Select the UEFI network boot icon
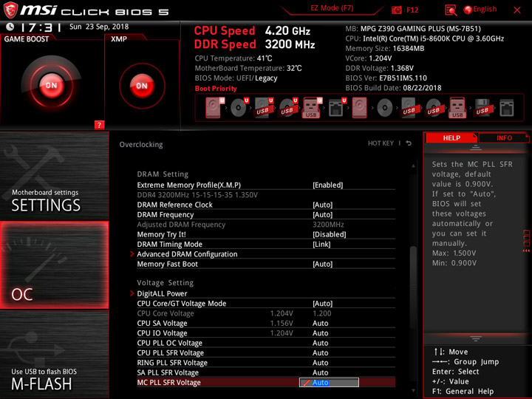Screen dimensions: 532x399 337,108
